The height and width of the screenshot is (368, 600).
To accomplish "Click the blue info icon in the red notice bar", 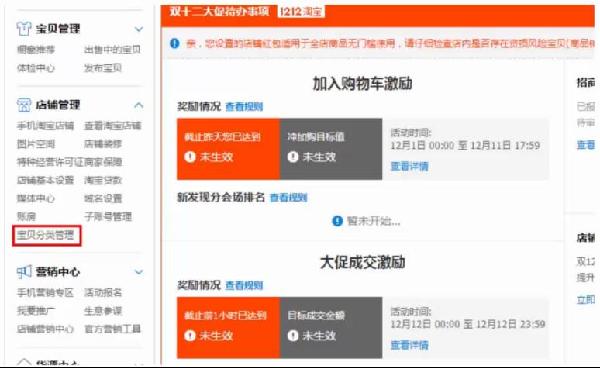I will click(174, 43).
